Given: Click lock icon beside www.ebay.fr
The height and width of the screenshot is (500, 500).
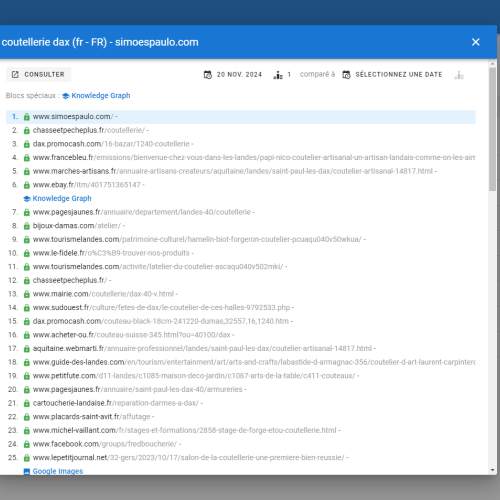Looking at the screenshot, I should [27, 185].
